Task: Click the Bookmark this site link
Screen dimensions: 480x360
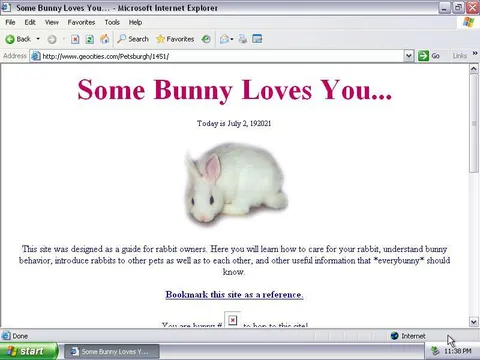Action: coord(234,295)
